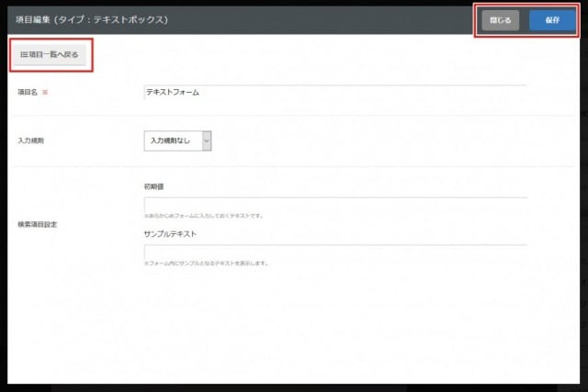
Task: Click the 保存 save button
Action: (x=552, y=20)
